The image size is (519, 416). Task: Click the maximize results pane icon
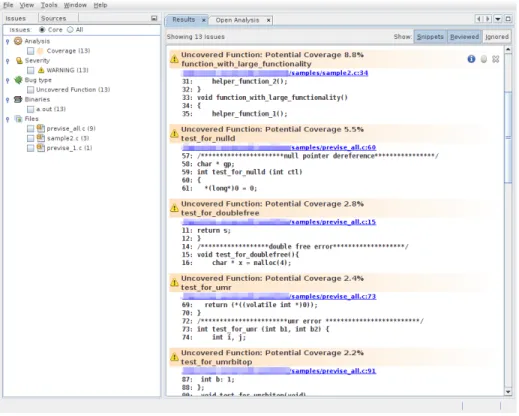pyautogui.click(x=508, y=19)
